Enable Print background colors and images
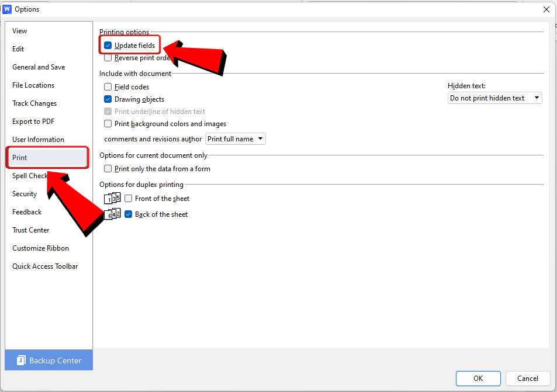Image resolution: width=557 pixels, height=392 pixels. (x=108, y=123)
